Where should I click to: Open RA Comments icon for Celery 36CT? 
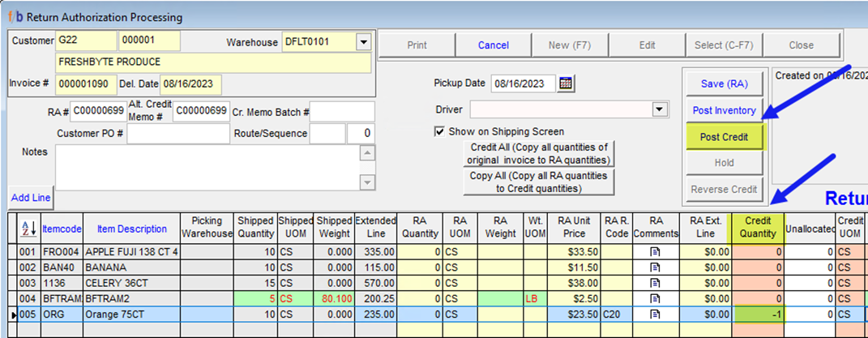click(656, 283)
